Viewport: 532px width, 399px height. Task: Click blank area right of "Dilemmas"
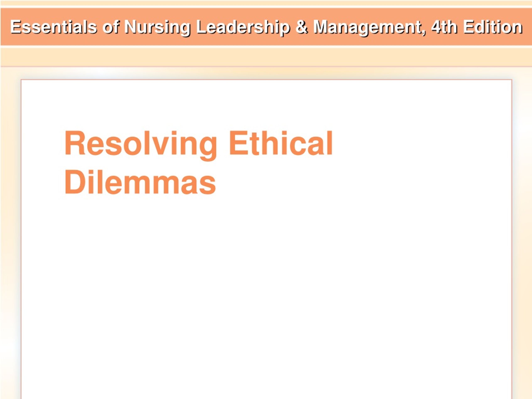[x=361, y=182]
